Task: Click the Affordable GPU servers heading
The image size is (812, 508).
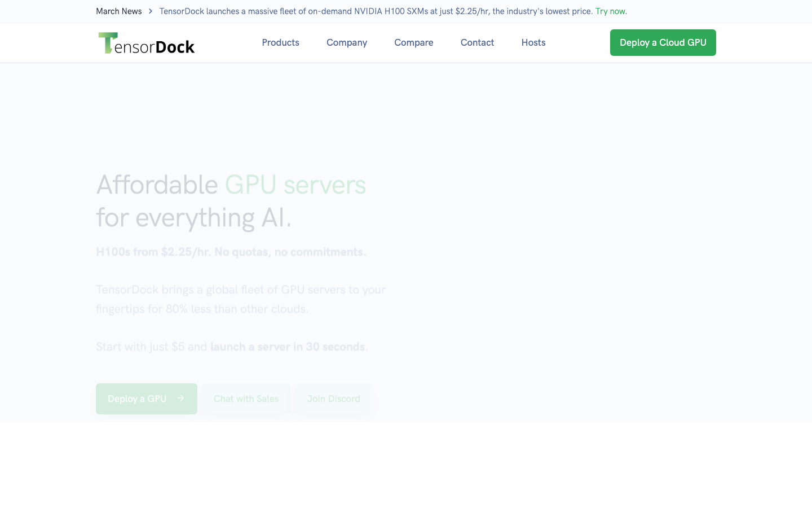Action: pos(231,201)
